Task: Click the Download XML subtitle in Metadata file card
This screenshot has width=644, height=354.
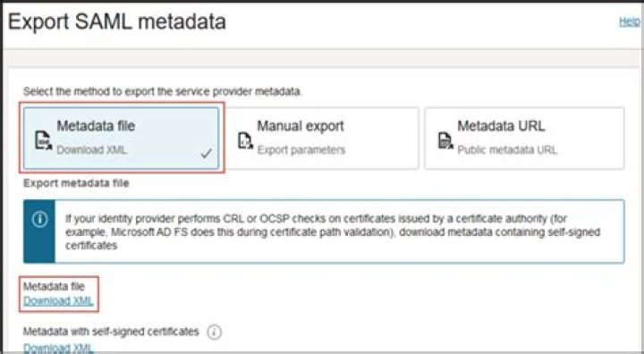Action: pyautogui.click(x=91, y=150)
